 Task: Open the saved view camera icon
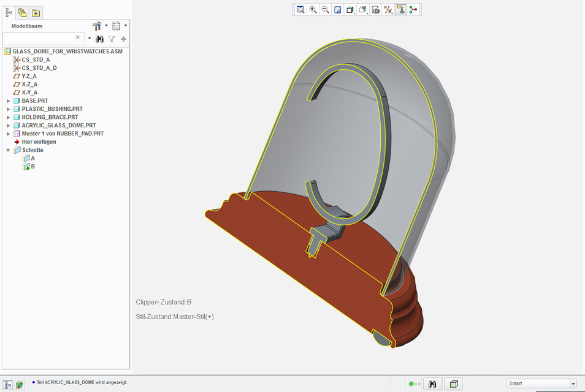(x=376, y=10)
